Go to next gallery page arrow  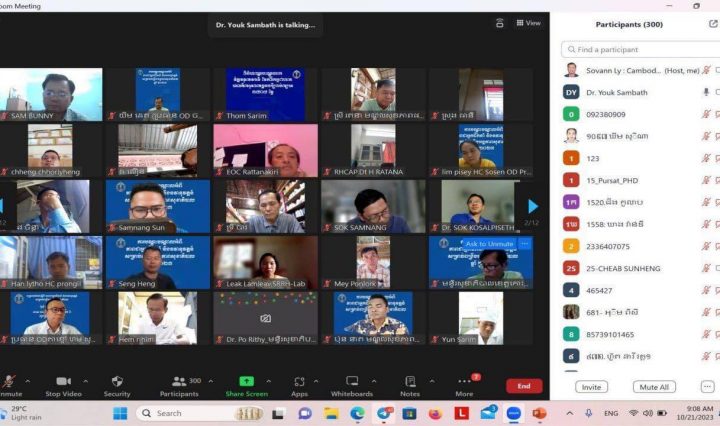click(x=533, y=206)
